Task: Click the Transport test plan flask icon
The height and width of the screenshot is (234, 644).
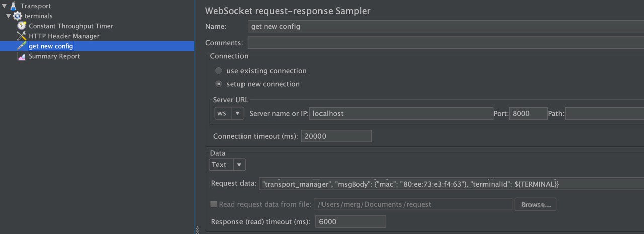Action: pos(13,6)
